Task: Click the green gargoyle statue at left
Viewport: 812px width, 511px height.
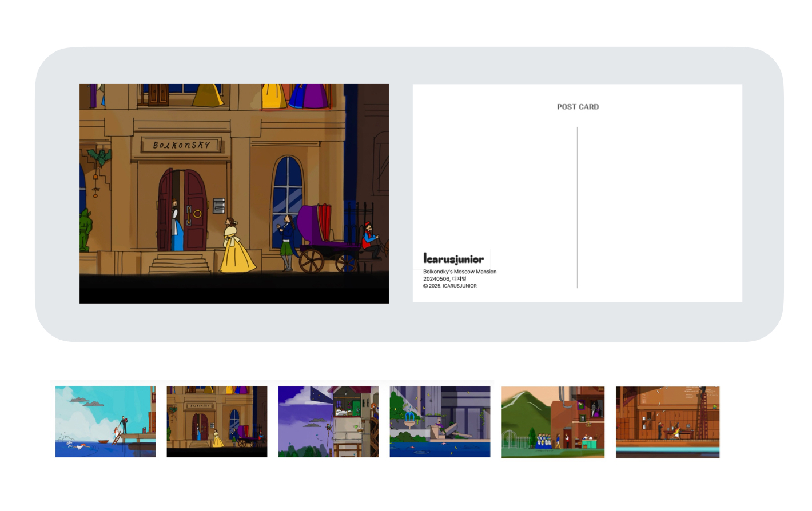Action: pyautogui.click(x=86, y=230)
